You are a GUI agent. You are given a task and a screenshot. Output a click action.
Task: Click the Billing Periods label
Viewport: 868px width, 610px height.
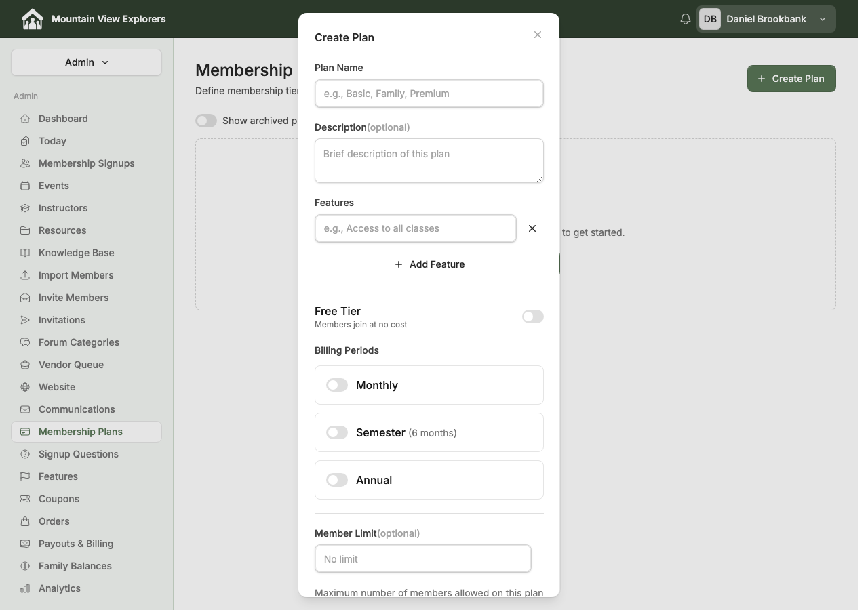click(x=347, y=350)
